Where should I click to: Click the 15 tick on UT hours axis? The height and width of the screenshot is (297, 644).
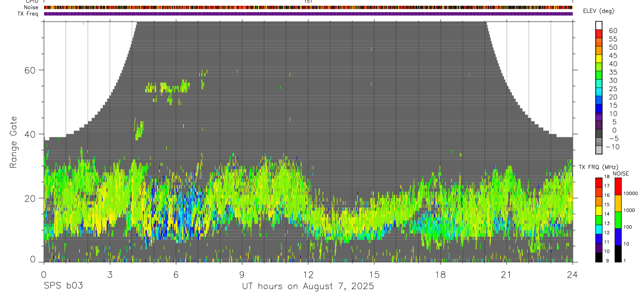pos(374,274)
